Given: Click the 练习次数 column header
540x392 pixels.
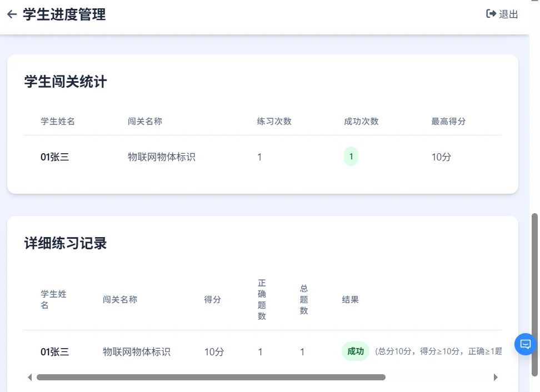Looking at the screenshot, I should click(x=274, y=121).
